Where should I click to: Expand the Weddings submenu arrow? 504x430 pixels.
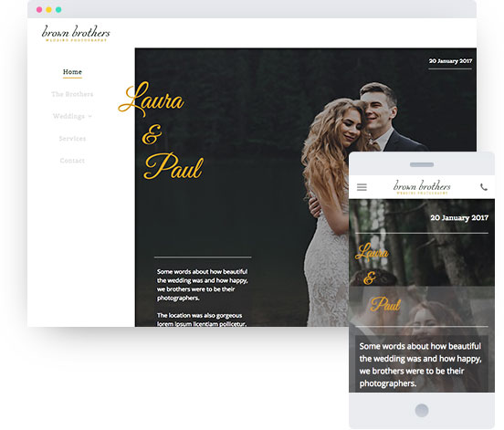tap(90, 116)
